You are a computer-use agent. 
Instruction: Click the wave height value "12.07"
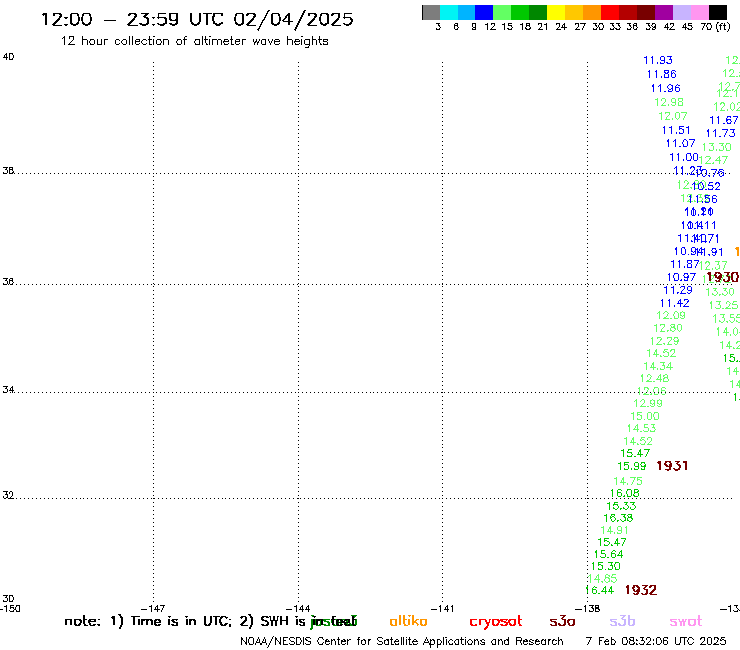click(673, 116)
